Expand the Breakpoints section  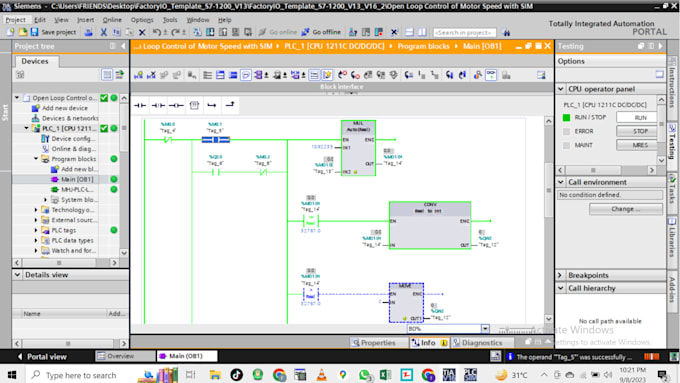(x=561, y=275)
